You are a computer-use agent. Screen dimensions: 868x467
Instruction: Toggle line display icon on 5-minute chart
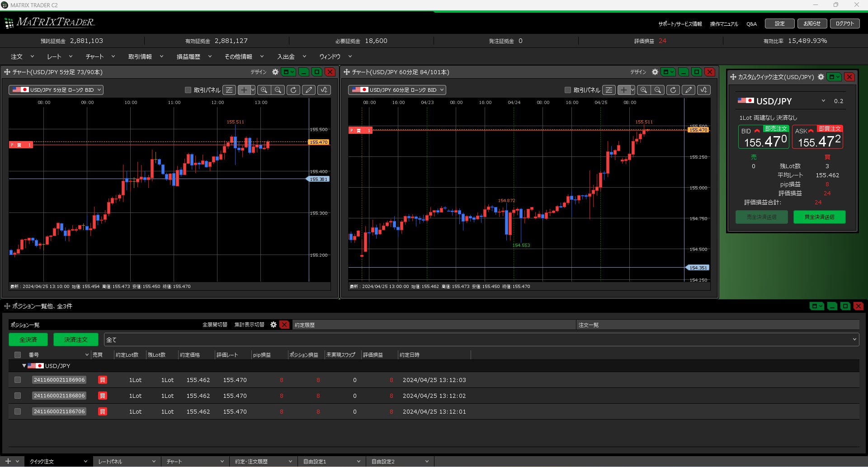pos(229,90)
